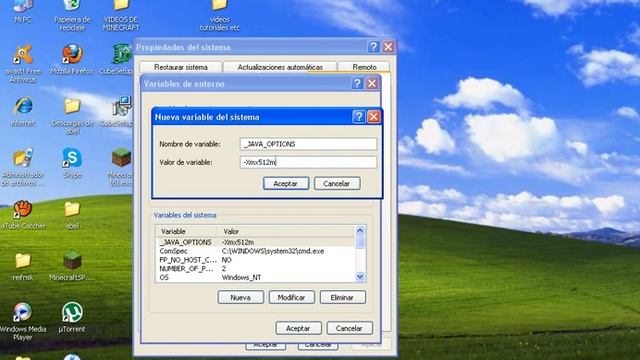Close the Nueva variable del sistema dialog
Viewport: 640px width, 360px height.
[x=373, y=117]
